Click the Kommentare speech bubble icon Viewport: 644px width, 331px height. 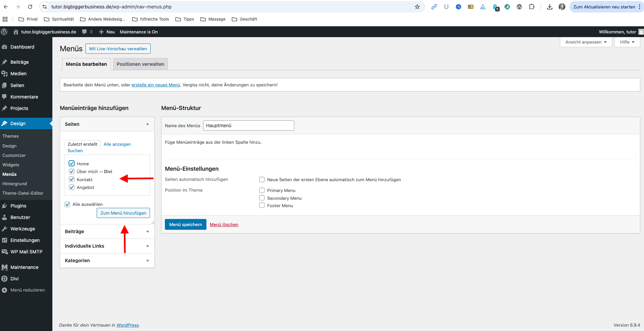[4, 97]
